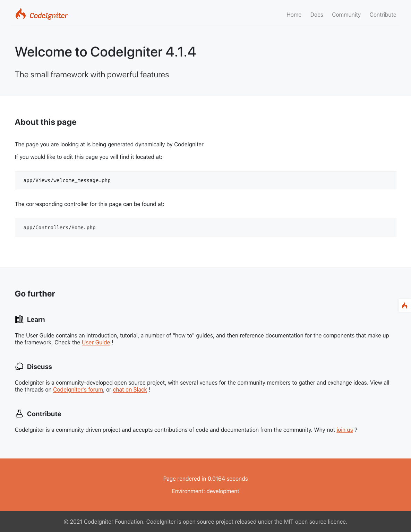Click the Page rendered time text
Image resolution: width=411 pixels, height=532 pixels.
tap(205, 479)
